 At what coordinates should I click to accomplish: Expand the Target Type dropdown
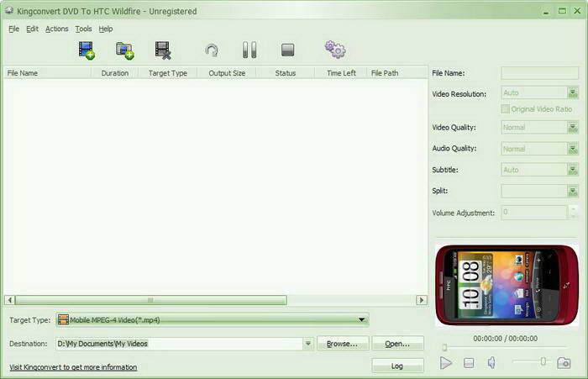point(362,319)
